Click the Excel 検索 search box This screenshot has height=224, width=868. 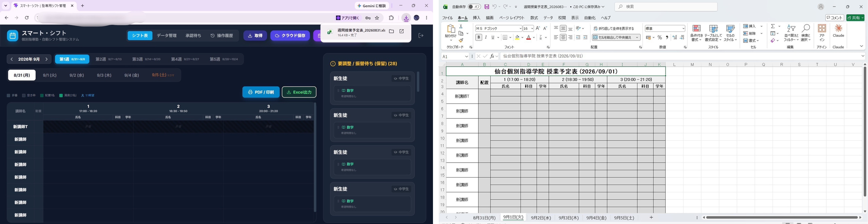tap(665, 7)
